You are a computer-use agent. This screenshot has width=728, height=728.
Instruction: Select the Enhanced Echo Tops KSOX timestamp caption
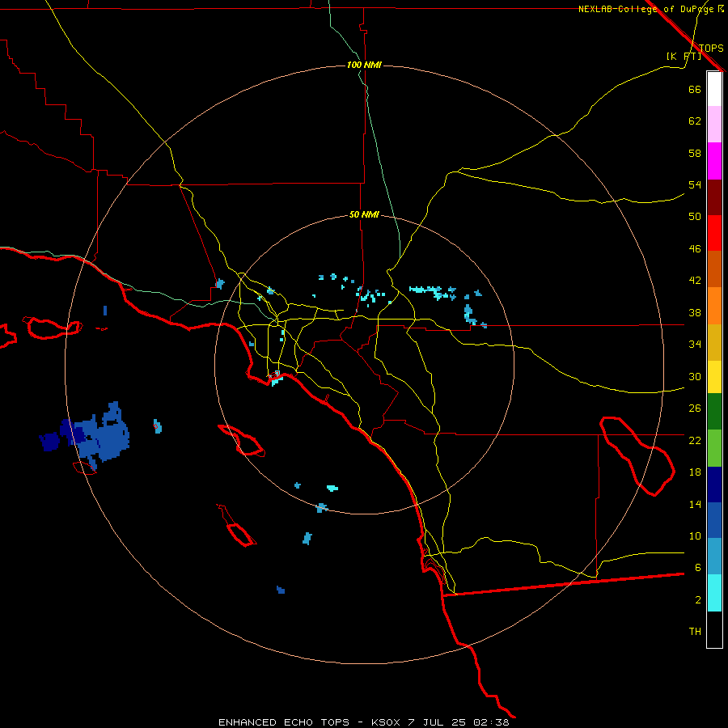click(x=364, y=722)
